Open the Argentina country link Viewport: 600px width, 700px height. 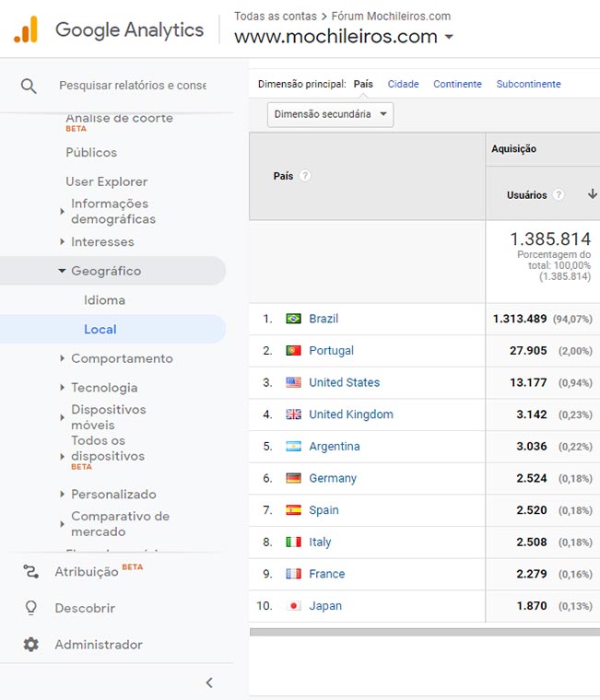click(x=335, y=447)
